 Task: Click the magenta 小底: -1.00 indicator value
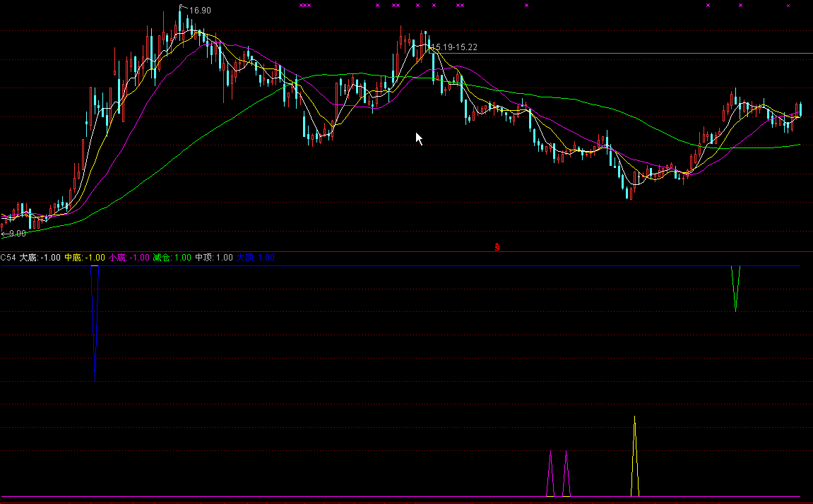129,258
